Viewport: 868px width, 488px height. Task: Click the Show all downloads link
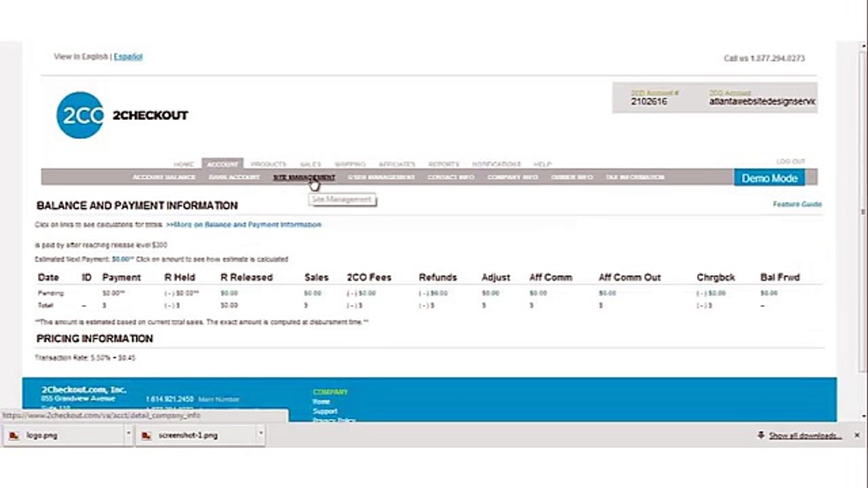(x=805, y=436)
